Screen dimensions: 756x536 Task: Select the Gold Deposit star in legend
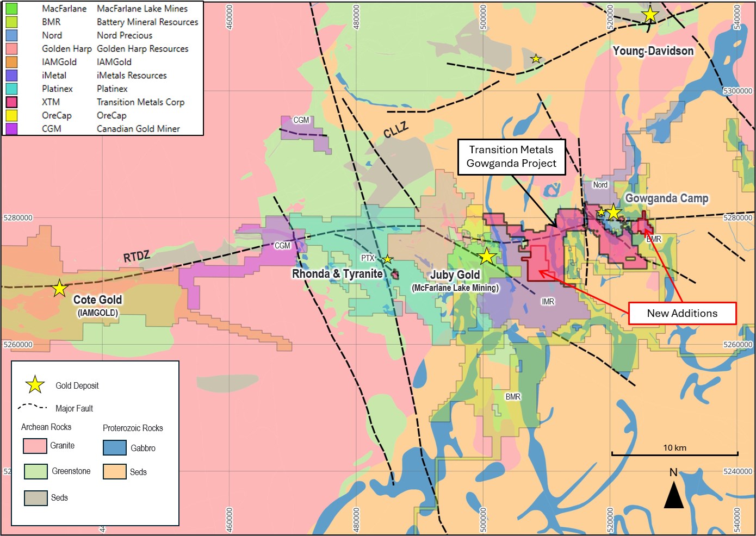coord(35,385)
